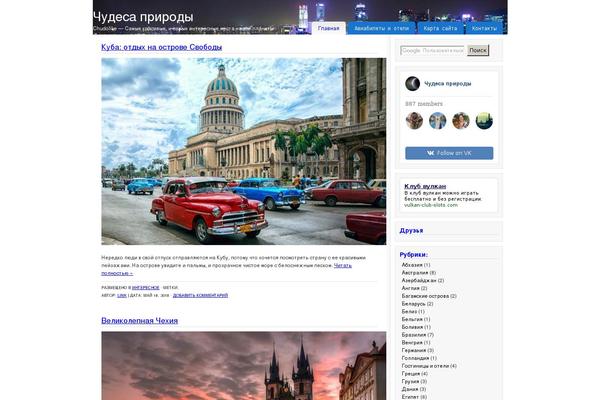The height and width of the screenshot is (400, 600).
Task: Click the Добавить комментарий link
Action: [x=201, y=295]
